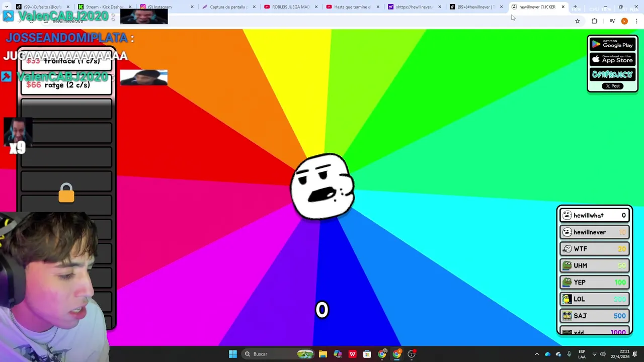
Task: Switch to the Stream - Kick Dashboard tab
Action: pos(105,7)
